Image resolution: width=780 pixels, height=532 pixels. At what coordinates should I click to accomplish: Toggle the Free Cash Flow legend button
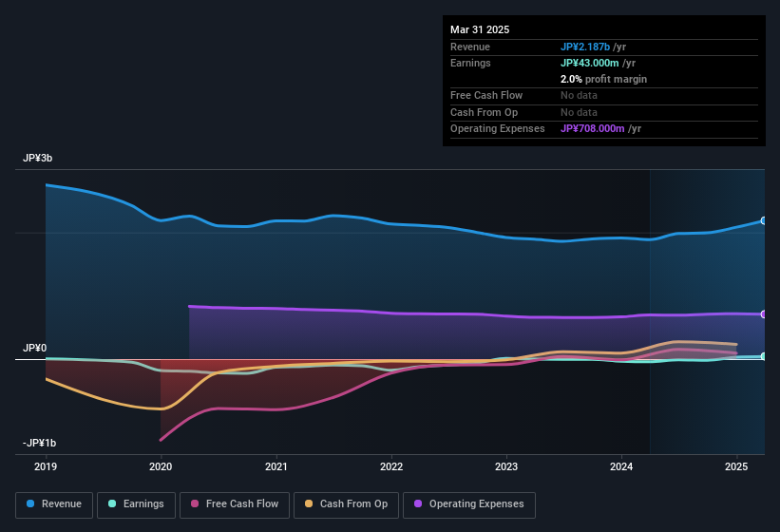pos(235,504)
